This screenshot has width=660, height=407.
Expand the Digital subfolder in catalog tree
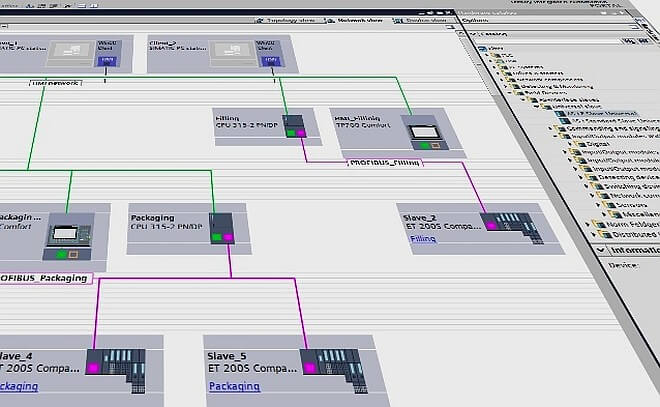pyautogui.click(x=570, y=144)
